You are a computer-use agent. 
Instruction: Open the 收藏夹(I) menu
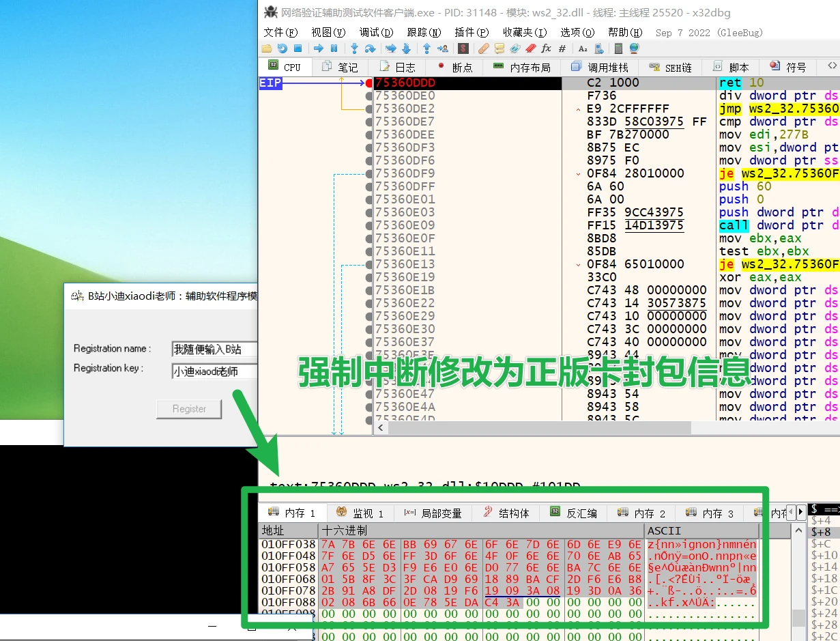tap(525, 32)
